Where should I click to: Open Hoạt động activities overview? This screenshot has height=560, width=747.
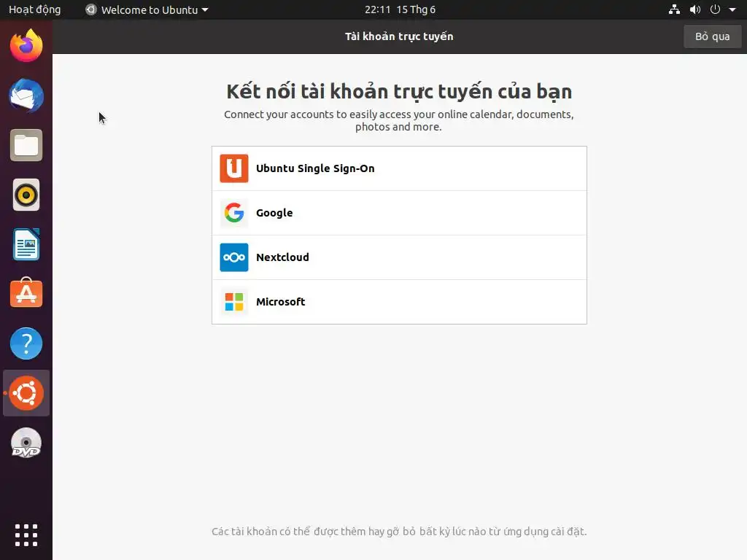click(x=35, y=9)
